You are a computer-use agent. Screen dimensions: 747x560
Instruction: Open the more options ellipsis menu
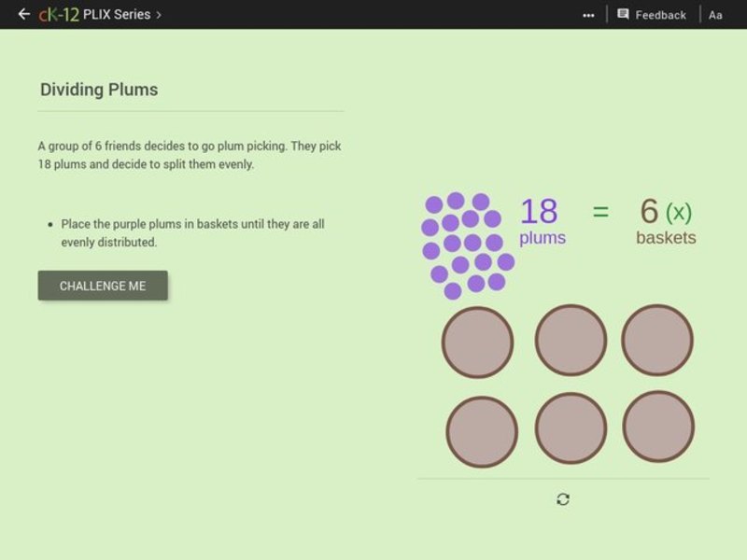click(589, 14)
